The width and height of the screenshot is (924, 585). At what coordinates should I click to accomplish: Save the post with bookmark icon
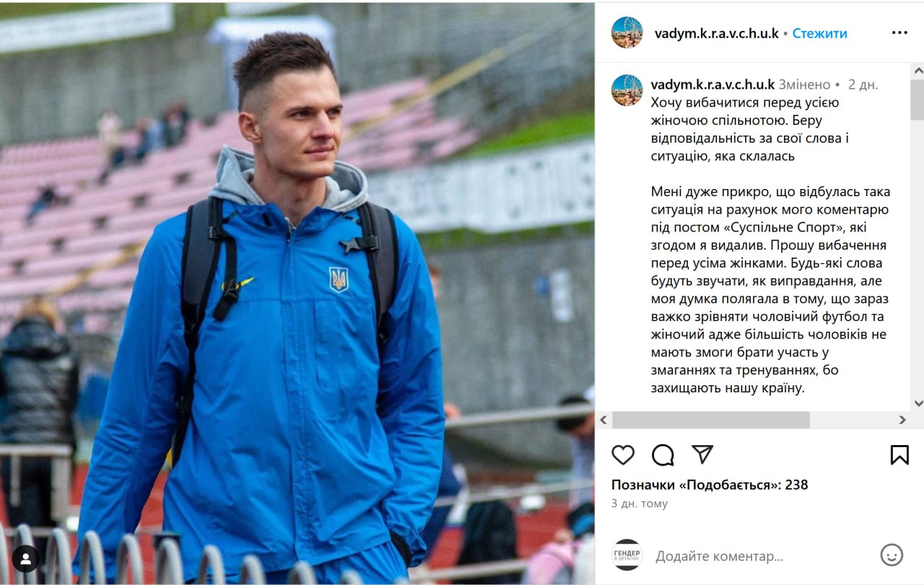(899, 454)
